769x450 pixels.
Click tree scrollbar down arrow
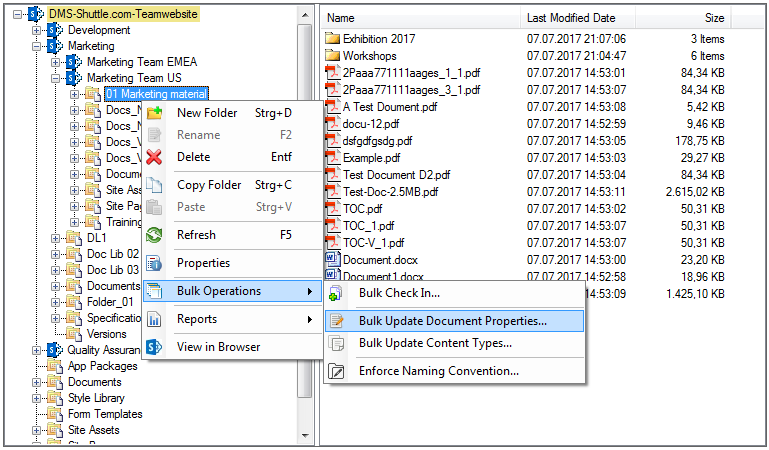[306, 435]
